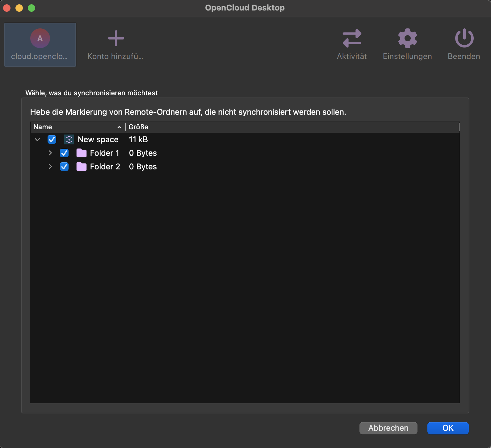This screenshot has height=448, width=491.
Task: Click the Konto hinzufü... label
Action: pos(115,56)
